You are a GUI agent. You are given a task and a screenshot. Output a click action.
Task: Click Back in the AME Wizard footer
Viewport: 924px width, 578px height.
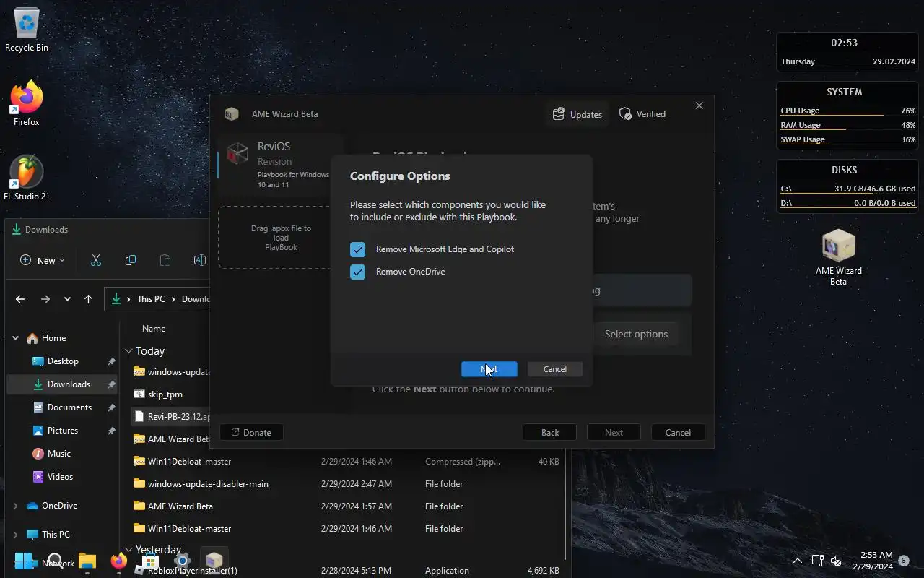click(550, 432)
